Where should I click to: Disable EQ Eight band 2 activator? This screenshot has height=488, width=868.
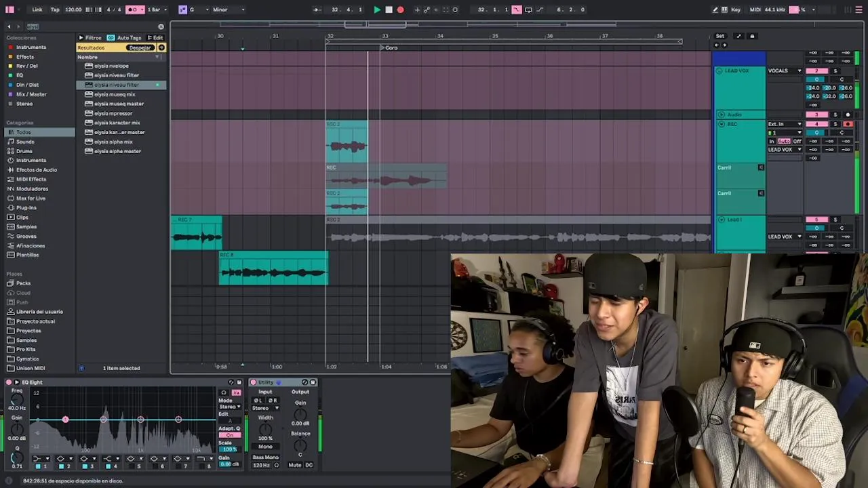coord(61,466)
